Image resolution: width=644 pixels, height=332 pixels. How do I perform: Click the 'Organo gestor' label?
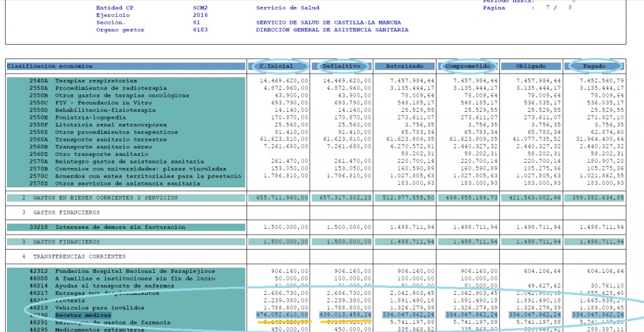(x=120, y=30)
